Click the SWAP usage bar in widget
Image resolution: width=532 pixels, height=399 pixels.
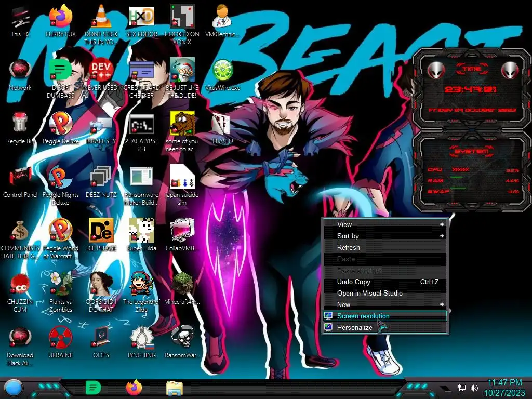458,188
